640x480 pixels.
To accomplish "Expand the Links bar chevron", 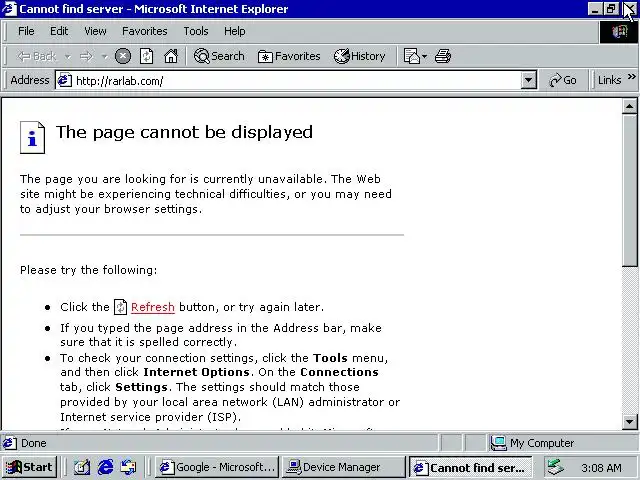I will point(631,77).
